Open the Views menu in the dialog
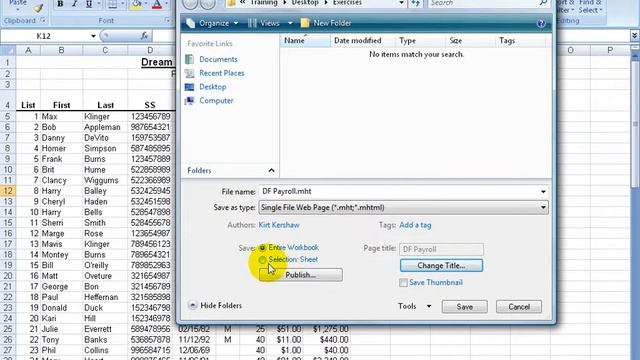 coord(270,23)
